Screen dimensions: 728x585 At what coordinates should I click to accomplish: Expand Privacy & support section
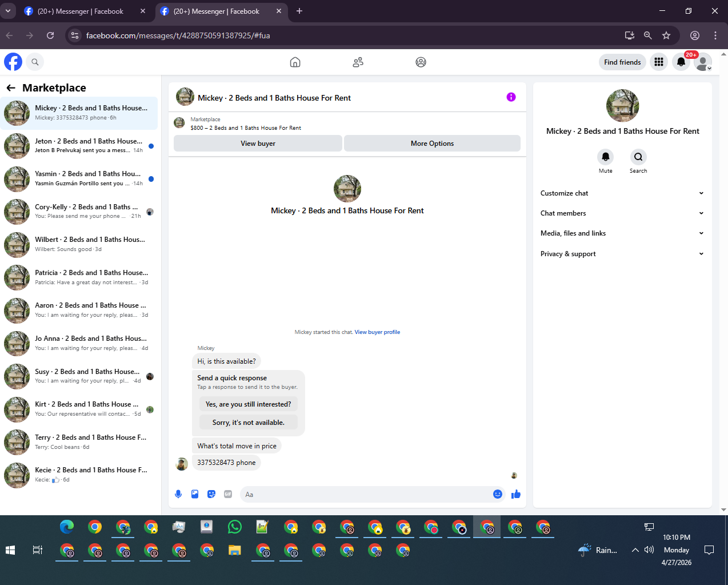pyautogui.click(x=622, y=254)
